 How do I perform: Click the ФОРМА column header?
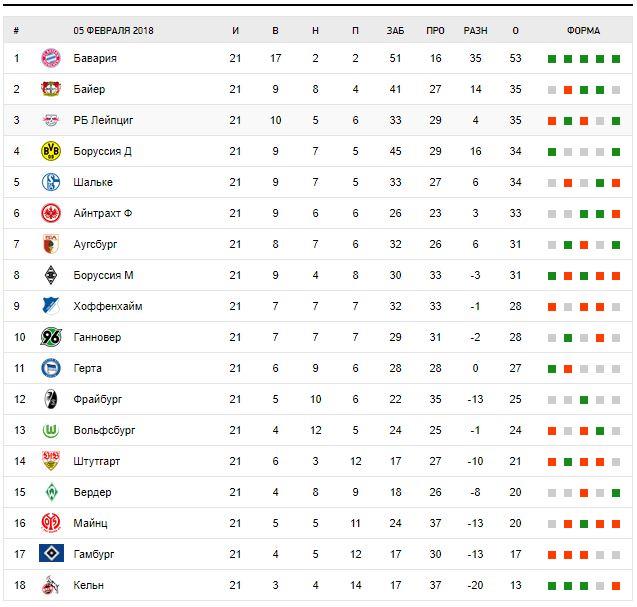pos(583,30)
